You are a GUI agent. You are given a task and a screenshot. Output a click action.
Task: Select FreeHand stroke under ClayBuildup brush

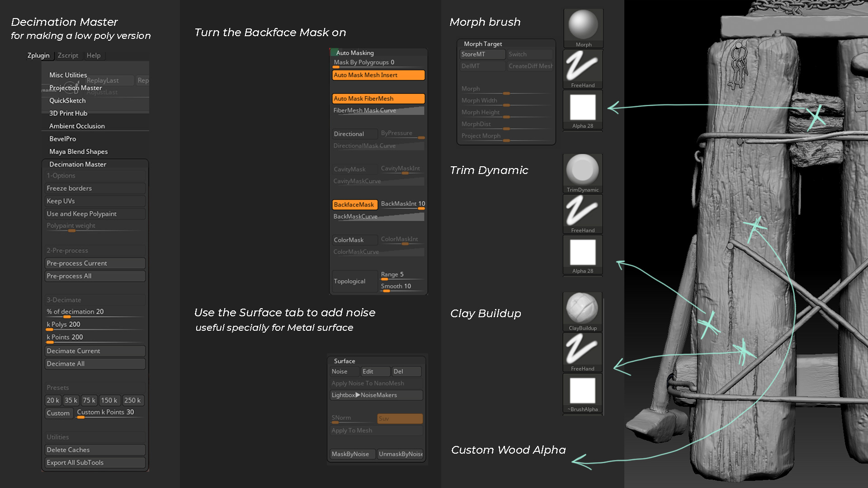click(x=582, y=350)
